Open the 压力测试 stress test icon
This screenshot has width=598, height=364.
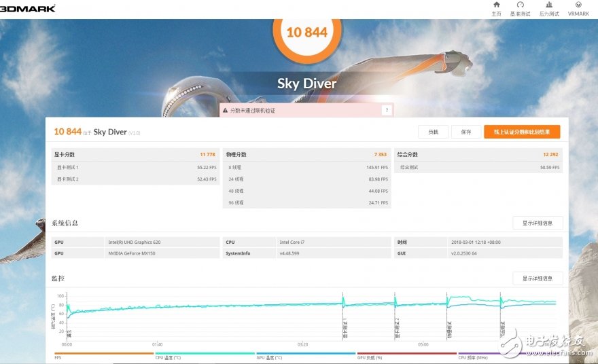click(x=549, y=9)
